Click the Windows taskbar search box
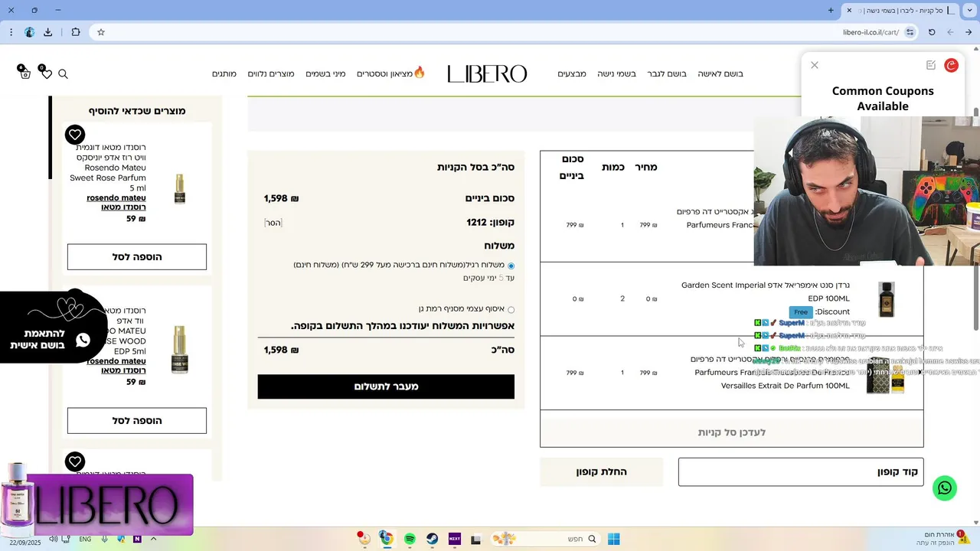Viewport: 980px width, 551px height. point(544,539)
